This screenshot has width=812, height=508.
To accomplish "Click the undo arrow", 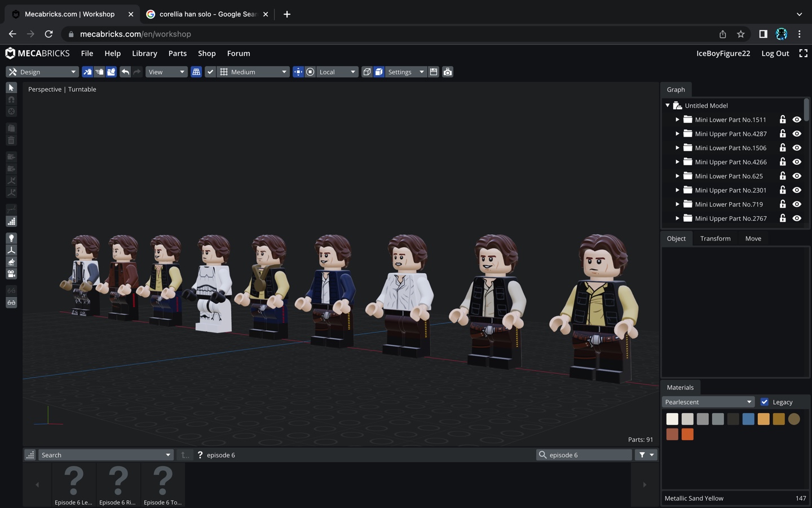I will coord(125,72).
